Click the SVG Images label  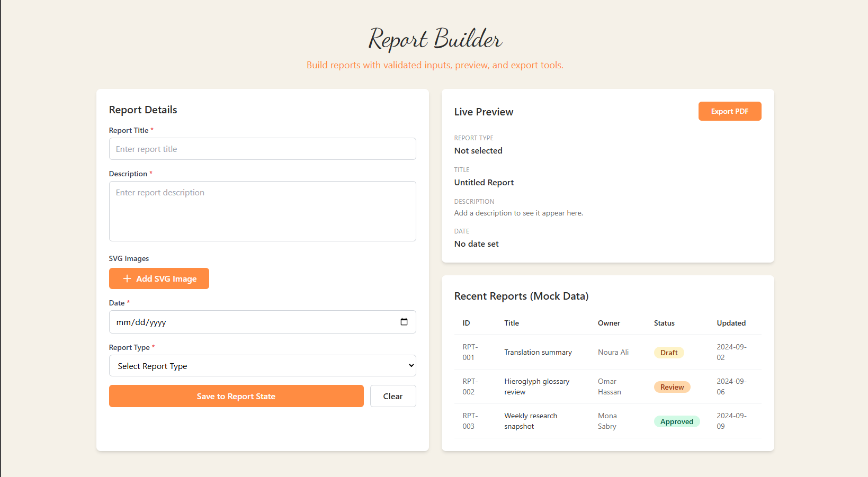tap(129, 258)
